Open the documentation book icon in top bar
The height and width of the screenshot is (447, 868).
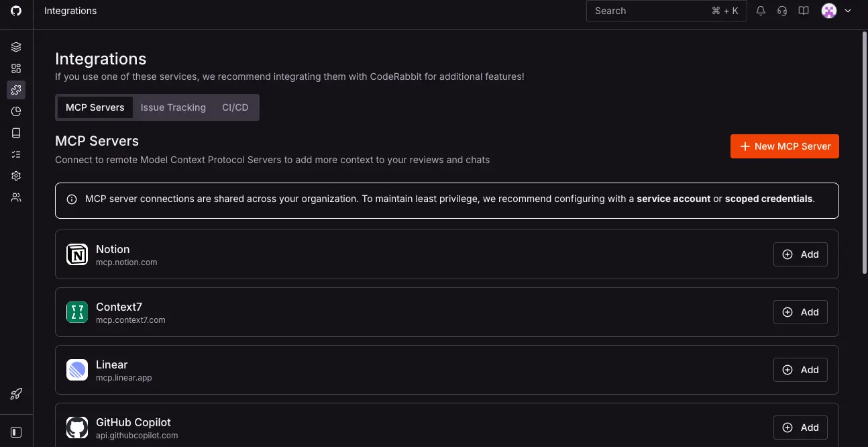pyautogui.click(x=803, y=11)
